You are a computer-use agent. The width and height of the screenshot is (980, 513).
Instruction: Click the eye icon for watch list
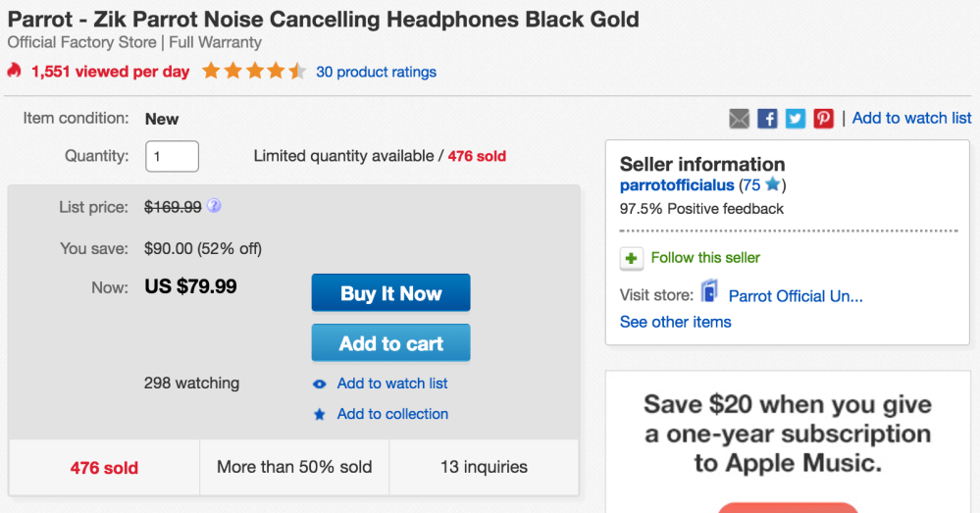coord(320,384)
